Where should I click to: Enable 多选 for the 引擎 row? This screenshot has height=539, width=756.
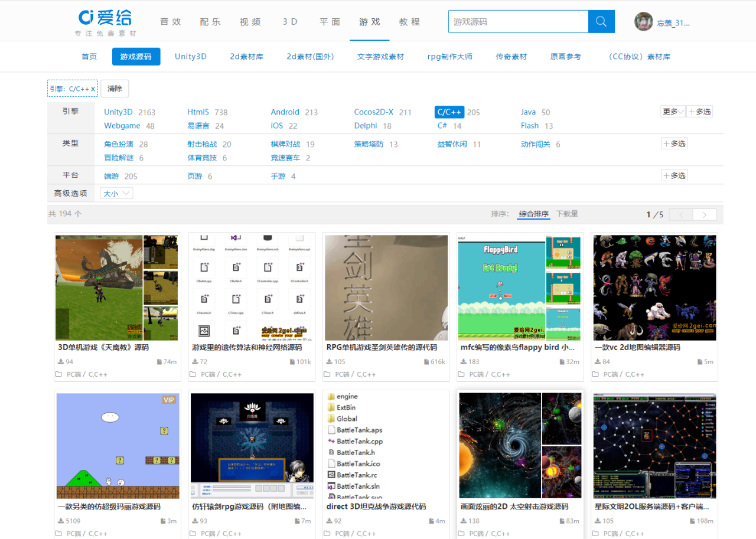700,112
